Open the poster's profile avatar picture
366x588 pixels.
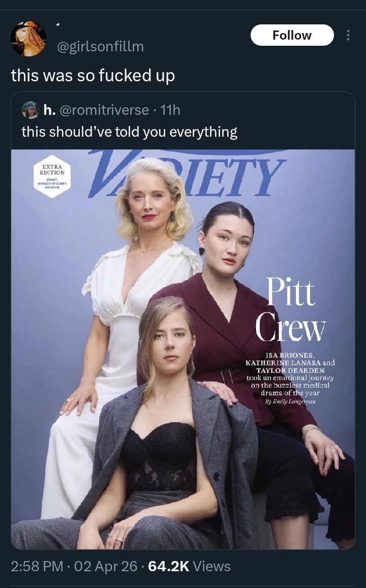28,39
